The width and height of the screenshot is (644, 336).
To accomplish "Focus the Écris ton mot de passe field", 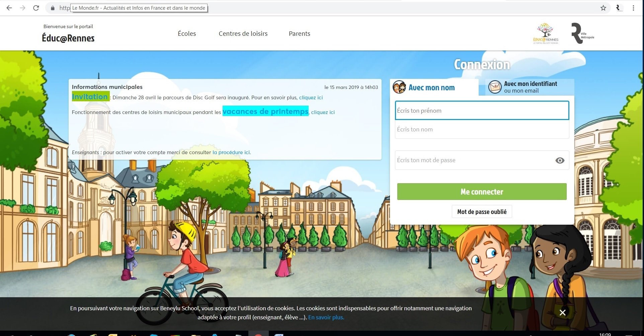I will coord(482,160).
